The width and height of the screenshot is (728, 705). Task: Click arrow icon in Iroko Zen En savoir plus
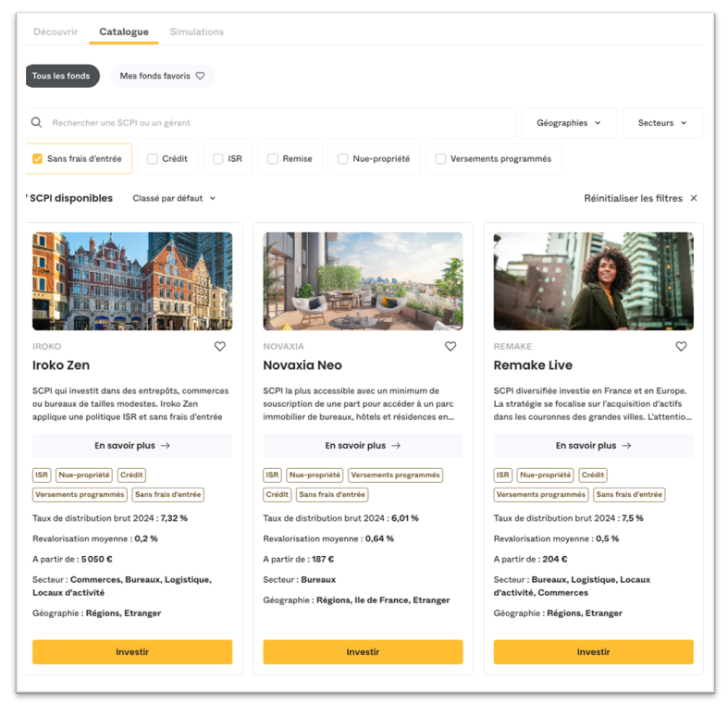coord(166,445)
